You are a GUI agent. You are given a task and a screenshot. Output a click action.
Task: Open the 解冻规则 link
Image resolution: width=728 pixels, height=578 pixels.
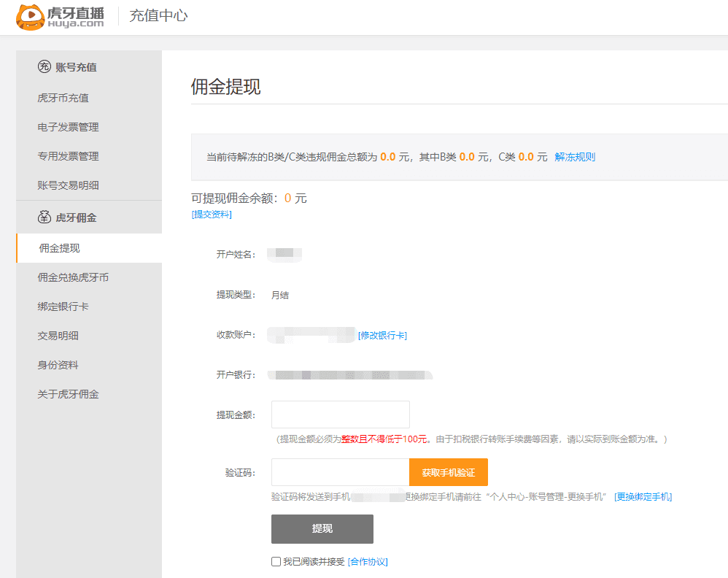point(575,157)
